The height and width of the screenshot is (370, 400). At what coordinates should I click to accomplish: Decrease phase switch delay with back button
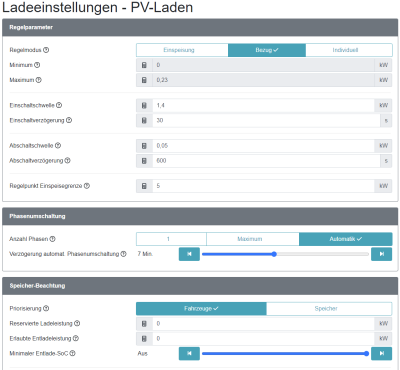(189, 254)
